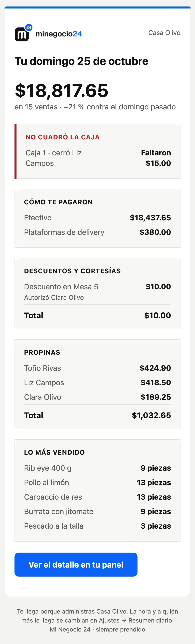
Task: Click the 'No cuadró la caja' alert heading
Action: click(62, 137)
